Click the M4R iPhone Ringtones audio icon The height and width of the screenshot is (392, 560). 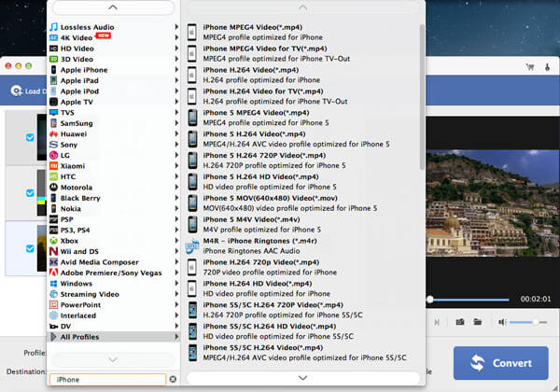192,246
